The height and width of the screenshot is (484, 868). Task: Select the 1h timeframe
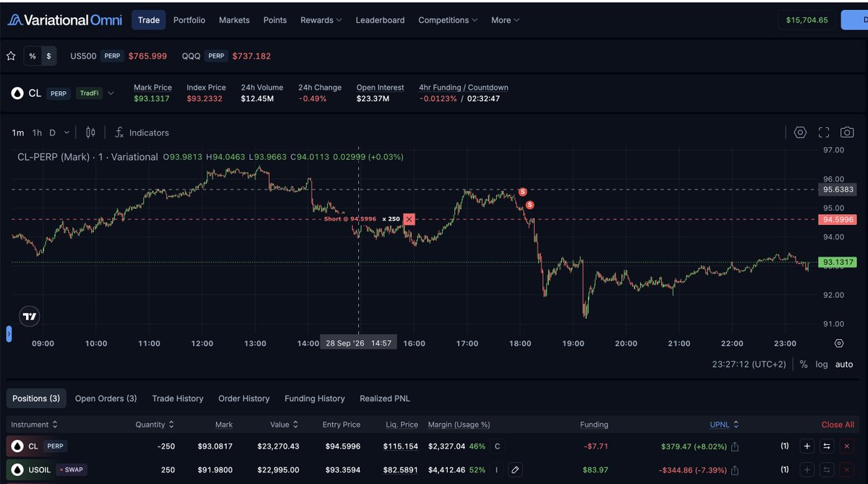(x=37, y=132)
